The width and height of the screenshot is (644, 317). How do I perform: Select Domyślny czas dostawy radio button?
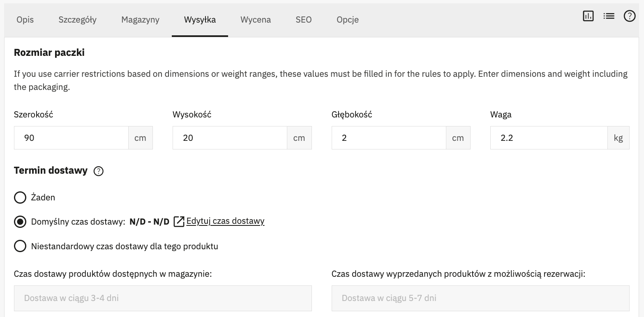point(20,222)
